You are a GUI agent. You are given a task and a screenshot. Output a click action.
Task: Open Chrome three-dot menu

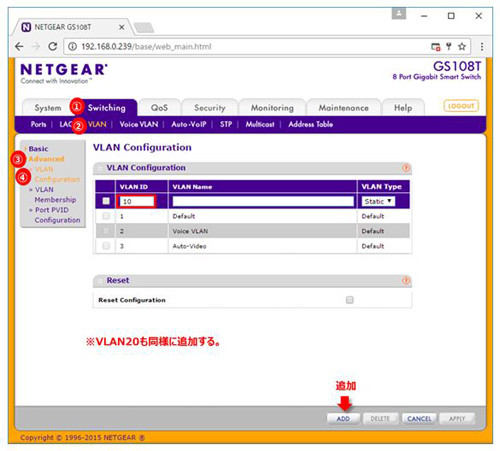482,47
